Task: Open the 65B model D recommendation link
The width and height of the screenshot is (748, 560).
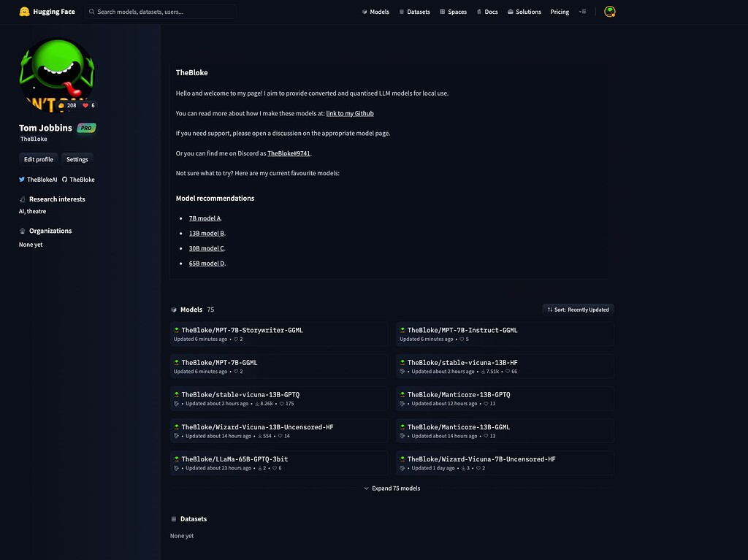Action: [x=206, y=263]
